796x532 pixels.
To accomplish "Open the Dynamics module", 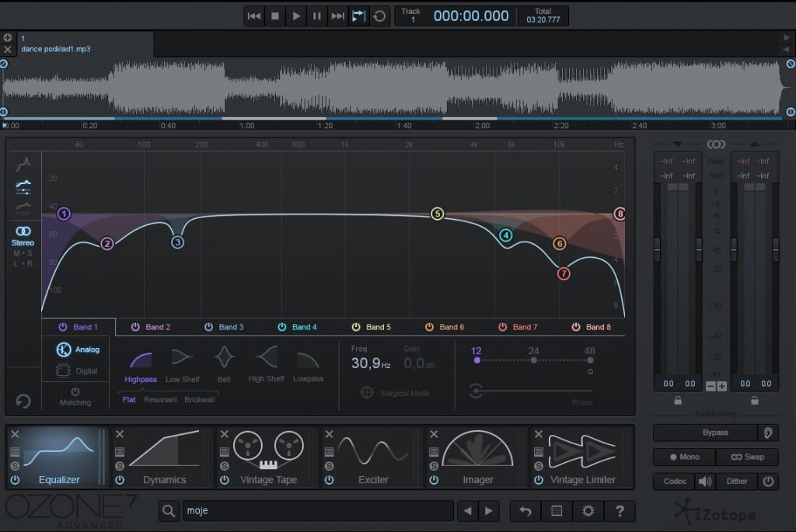I will tap(165, 457).
